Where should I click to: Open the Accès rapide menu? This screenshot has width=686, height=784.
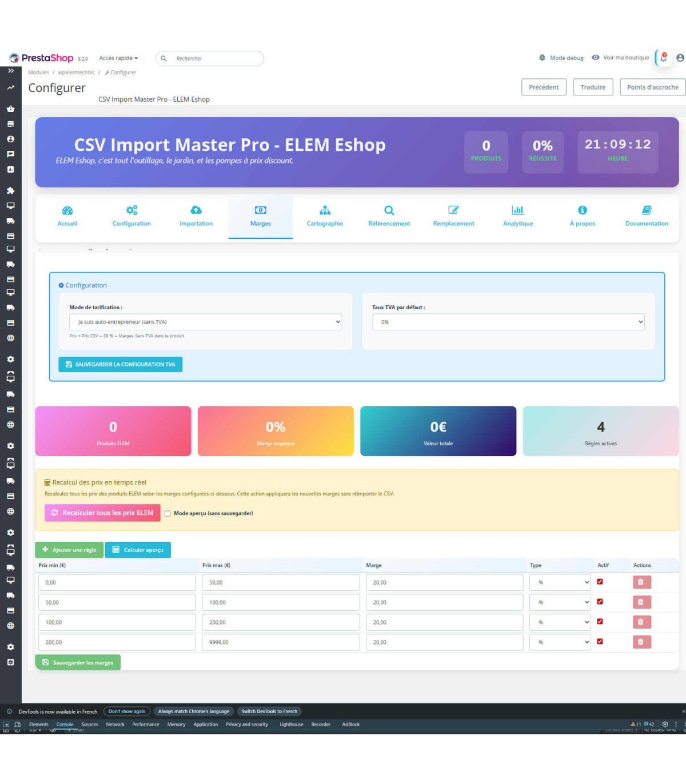click(x=118, y=58)
